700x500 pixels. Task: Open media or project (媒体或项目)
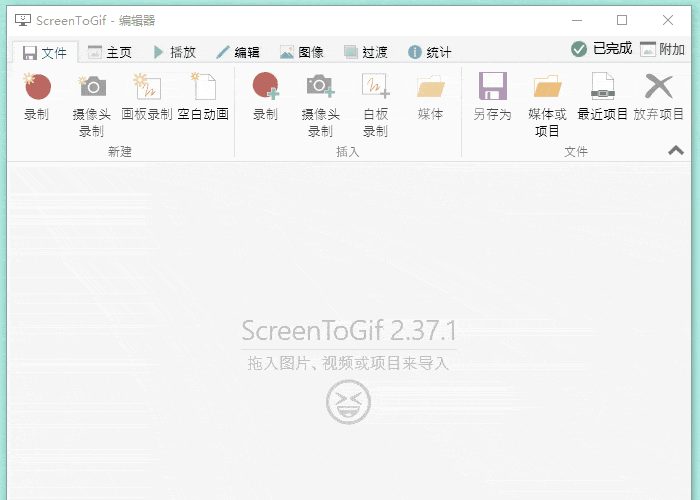pyautogui.click(x=547, y=105)
